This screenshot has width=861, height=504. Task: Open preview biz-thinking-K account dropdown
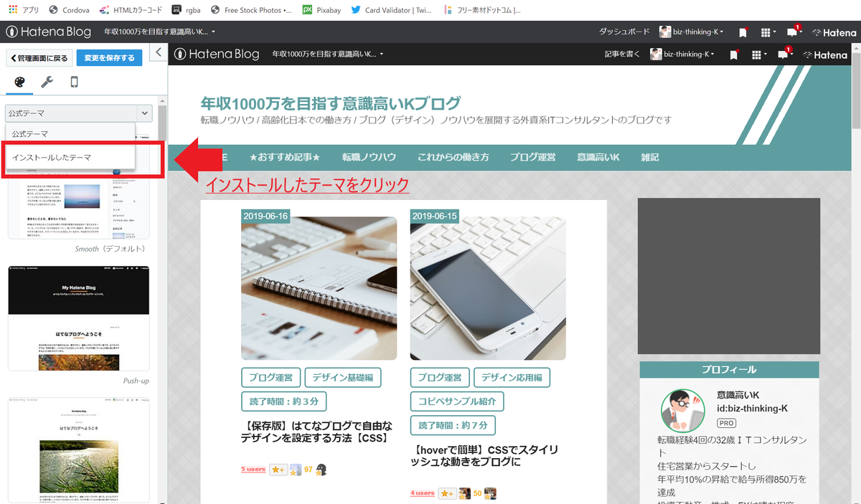point(682,54)
